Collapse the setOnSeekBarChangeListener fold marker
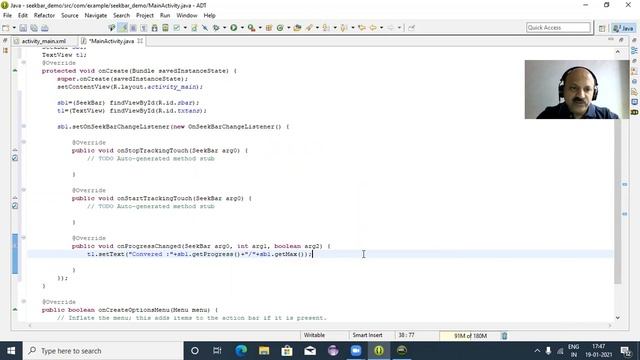 pyautogui.click(x=24, y=126)
